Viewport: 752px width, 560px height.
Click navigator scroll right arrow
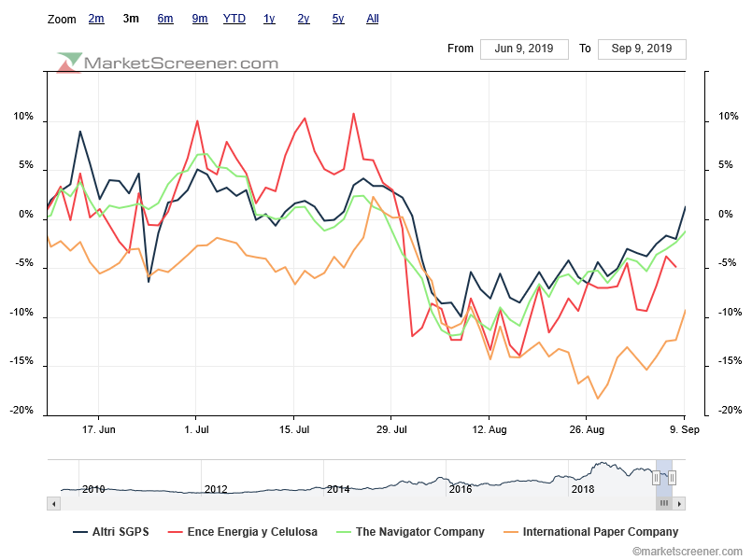(x=679, y=503)
